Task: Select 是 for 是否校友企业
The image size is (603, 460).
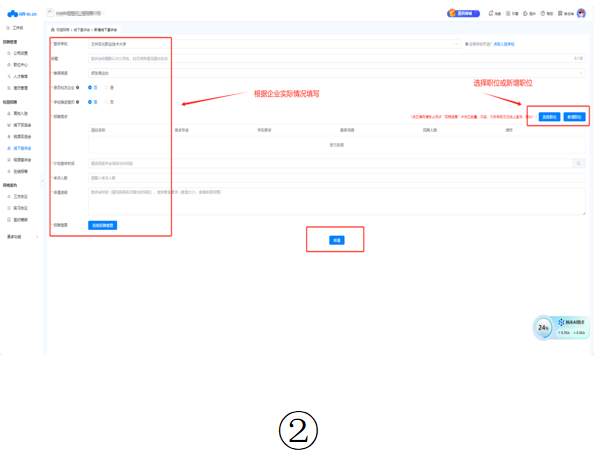Action: point(92,87)
